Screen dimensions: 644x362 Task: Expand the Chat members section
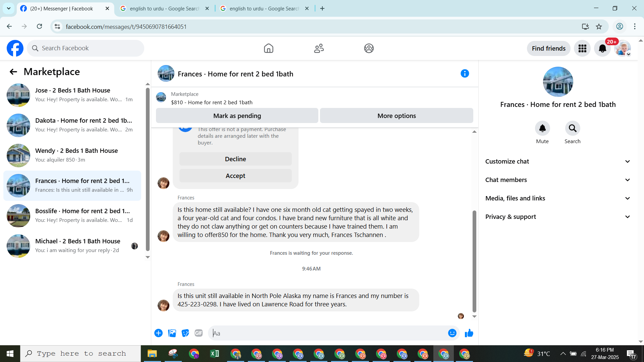(x=558, y=180)
